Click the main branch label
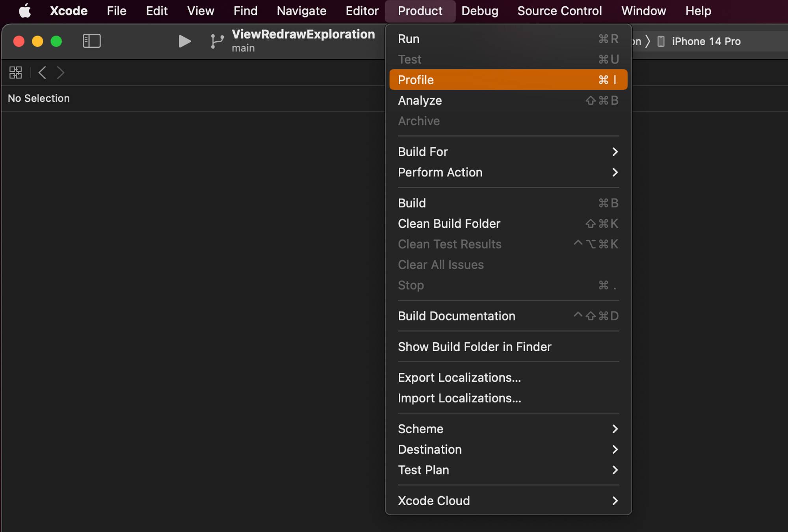The width and height of the screenshot is (788, 532). [243, 48]
